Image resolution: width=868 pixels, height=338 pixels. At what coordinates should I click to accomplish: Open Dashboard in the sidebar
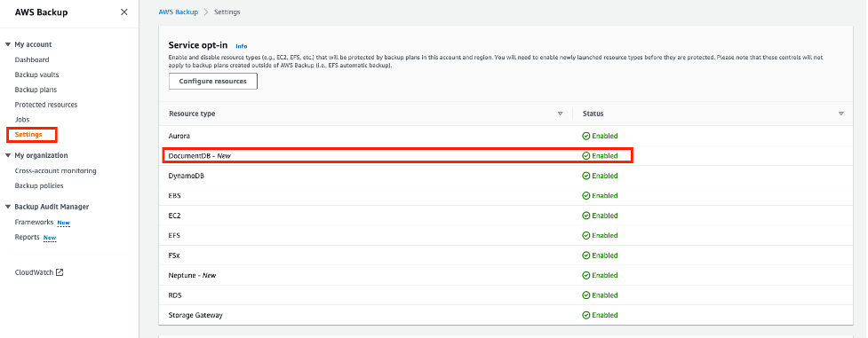click(x=32, y=59)
